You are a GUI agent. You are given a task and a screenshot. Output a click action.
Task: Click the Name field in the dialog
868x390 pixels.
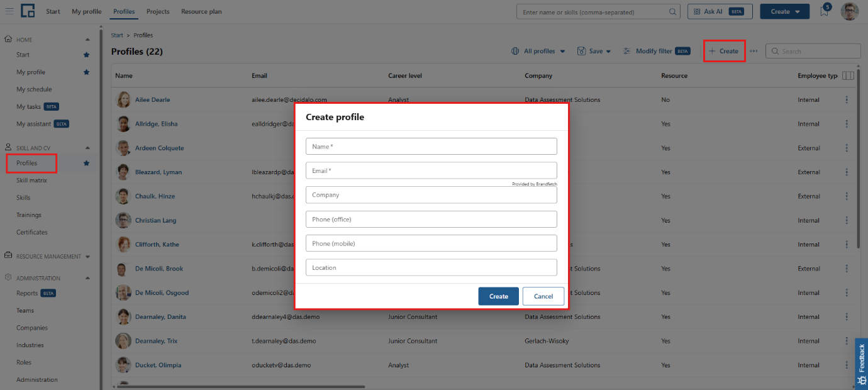point(431,146)
